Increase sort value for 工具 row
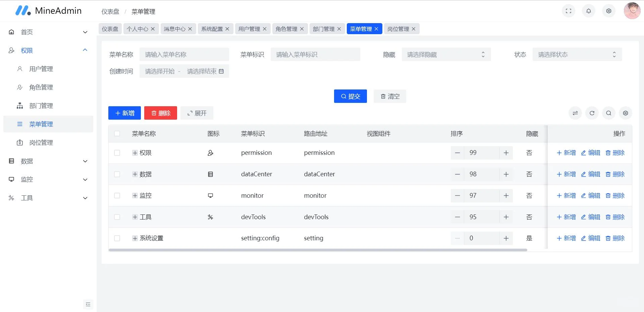 coord(506,217)
